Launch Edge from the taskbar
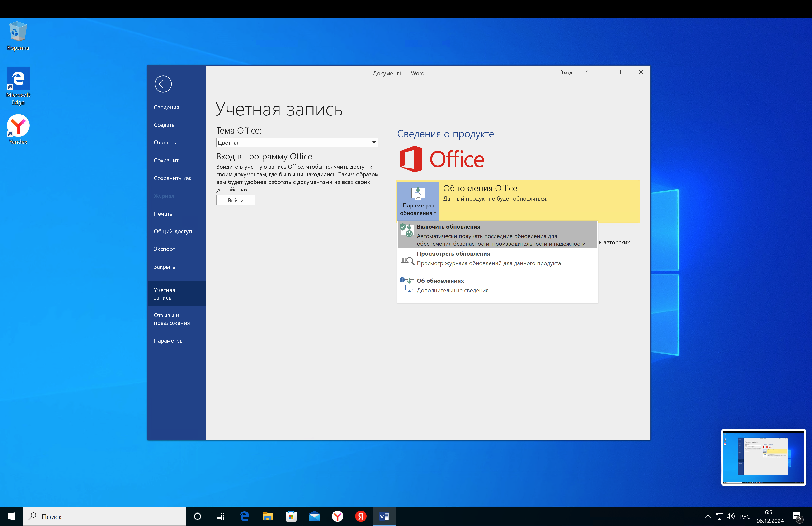 245,516
